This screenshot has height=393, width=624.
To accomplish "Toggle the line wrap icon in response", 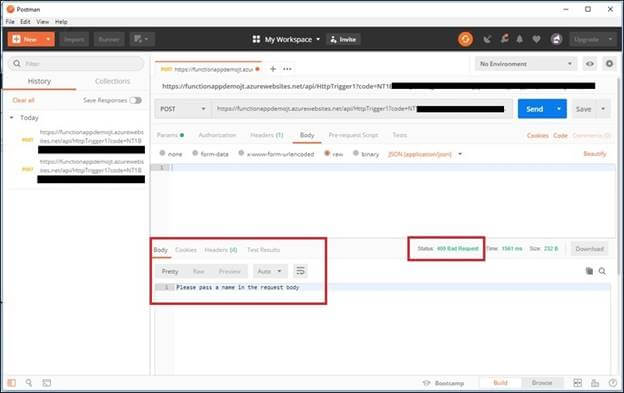I will [x=300, y=271].
